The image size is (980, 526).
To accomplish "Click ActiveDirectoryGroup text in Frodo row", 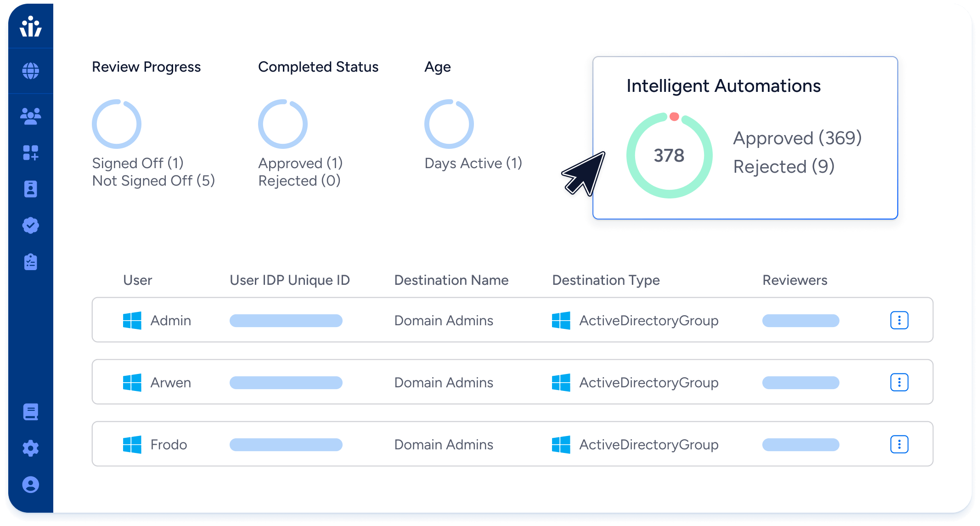I will [x=649, y=444].
